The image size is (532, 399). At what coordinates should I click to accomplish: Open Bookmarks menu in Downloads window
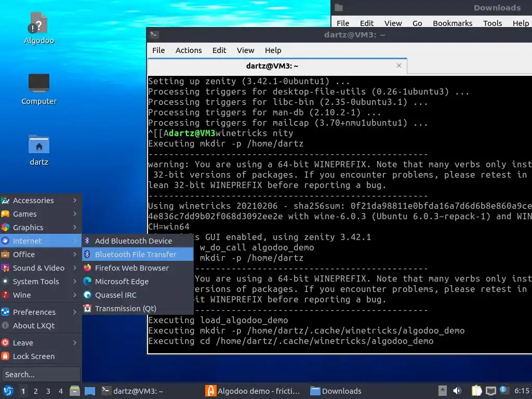453,23
